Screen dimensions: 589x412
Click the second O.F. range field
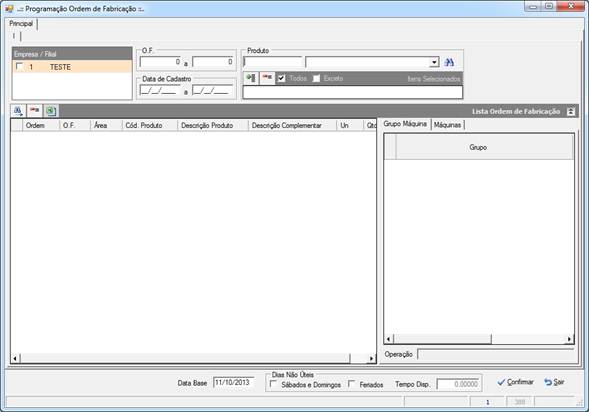213,62
